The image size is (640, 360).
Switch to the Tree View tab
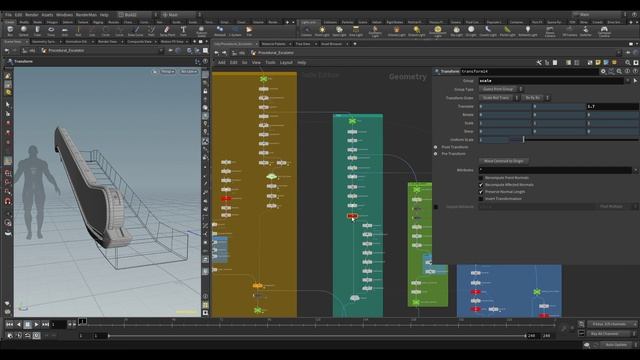point(303,44)
